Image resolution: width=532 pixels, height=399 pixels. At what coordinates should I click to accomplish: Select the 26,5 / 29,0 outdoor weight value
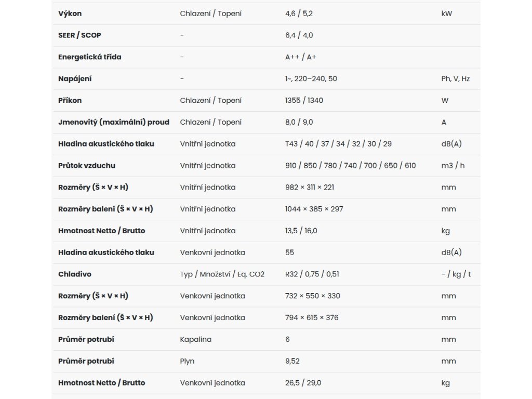pos(303,383)
